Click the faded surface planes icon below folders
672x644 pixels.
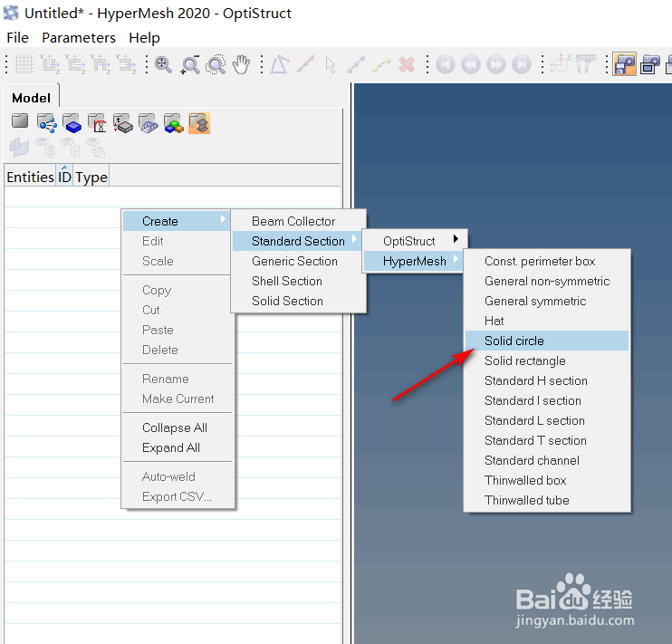tap(19, 148)
